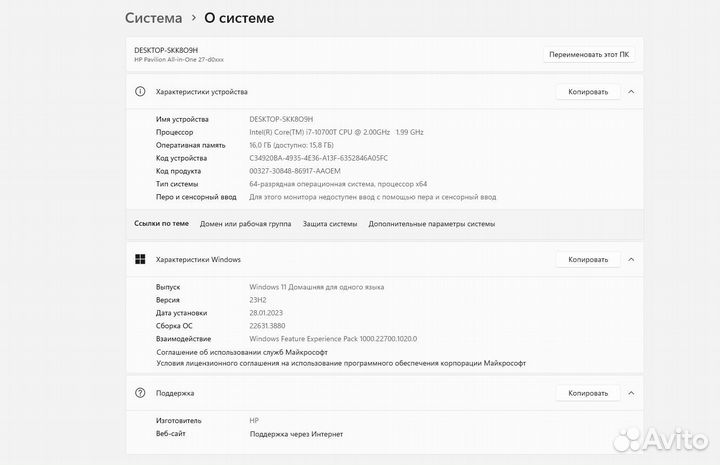This screenshot has height=465, width=720.
Task: Click the Поддержка section header
Action: tap(385, 393)
